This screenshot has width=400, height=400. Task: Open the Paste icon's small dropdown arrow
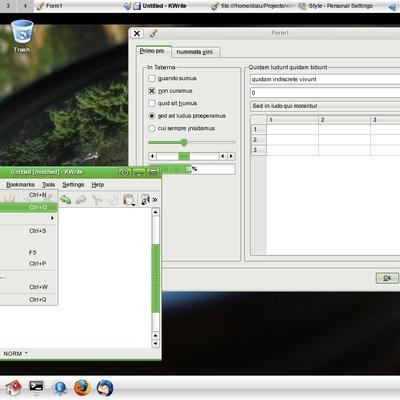click(x=133, y=204)
